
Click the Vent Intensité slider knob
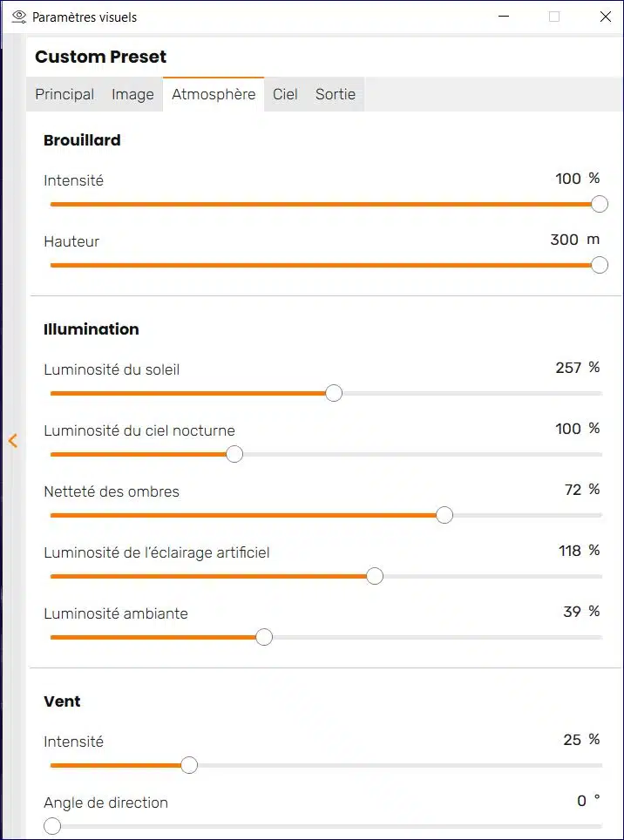[x=188, y=766]
